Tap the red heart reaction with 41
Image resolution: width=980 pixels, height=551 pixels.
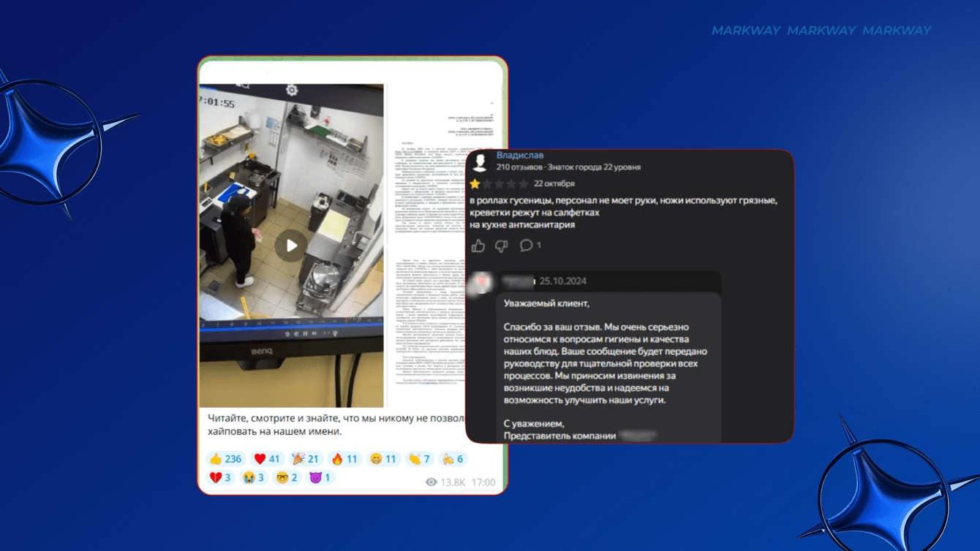pos(267,459)
